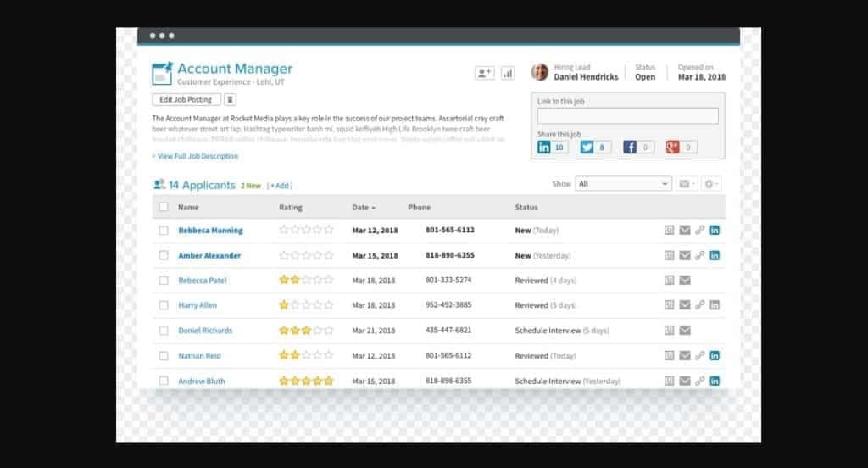
Task: Click the add applicant person-plus icon
Action: pyautogui.click(x=484, y=73)
